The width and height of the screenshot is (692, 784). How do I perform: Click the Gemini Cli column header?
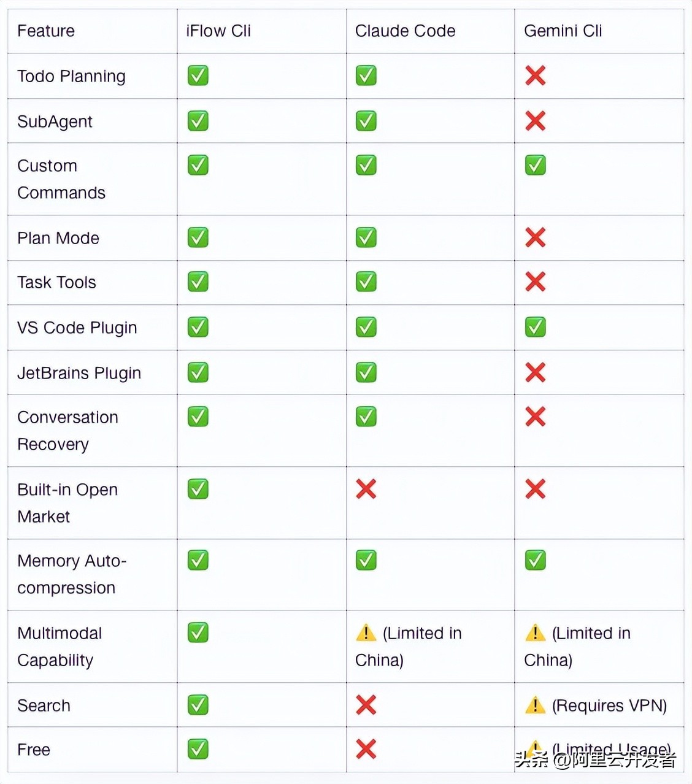(x=563, y=31)
